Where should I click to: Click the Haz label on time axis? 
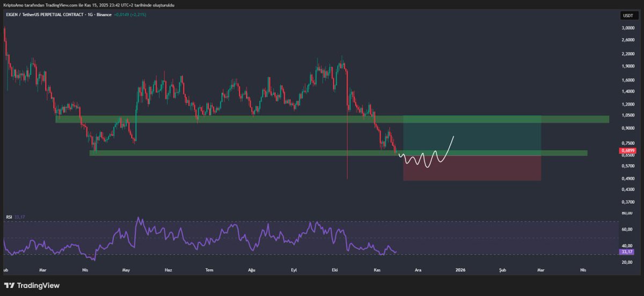click(x=168, y=271)
